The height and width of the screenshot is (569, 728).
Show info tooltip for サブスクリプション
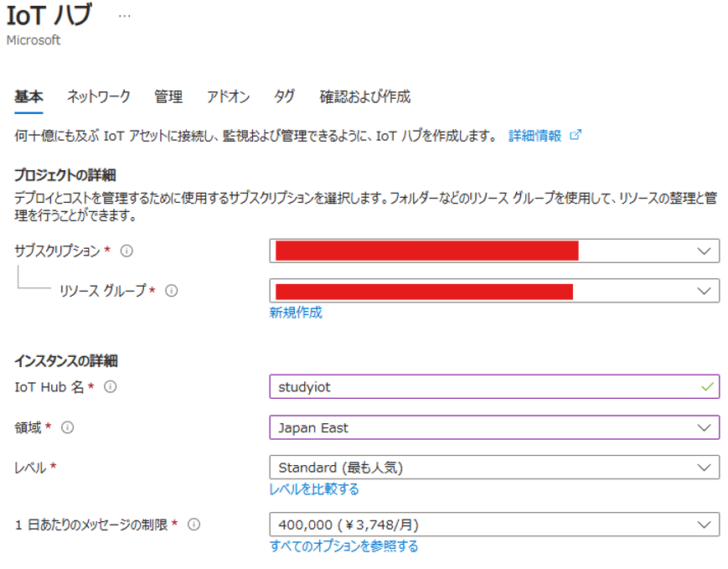click(x=126, y=251)
